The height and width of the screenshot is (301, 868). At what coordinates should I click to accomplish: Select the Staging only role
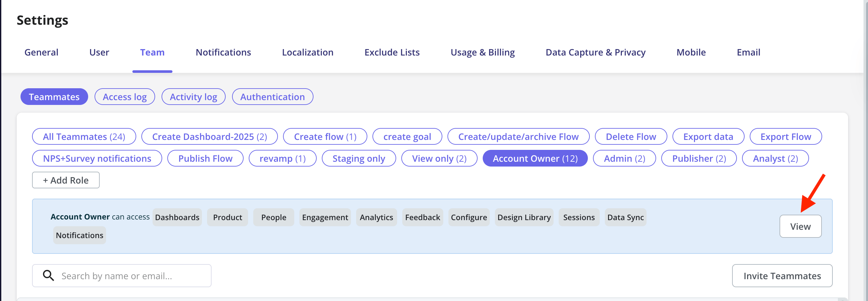(x=359, y=158)
